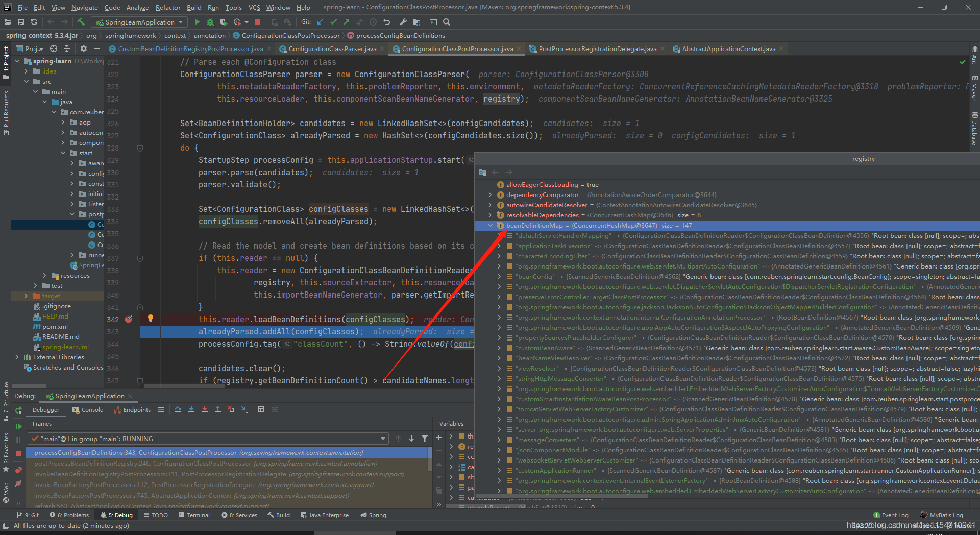
Task: Open Project panel gear options
Action: (x=84, y=48)
